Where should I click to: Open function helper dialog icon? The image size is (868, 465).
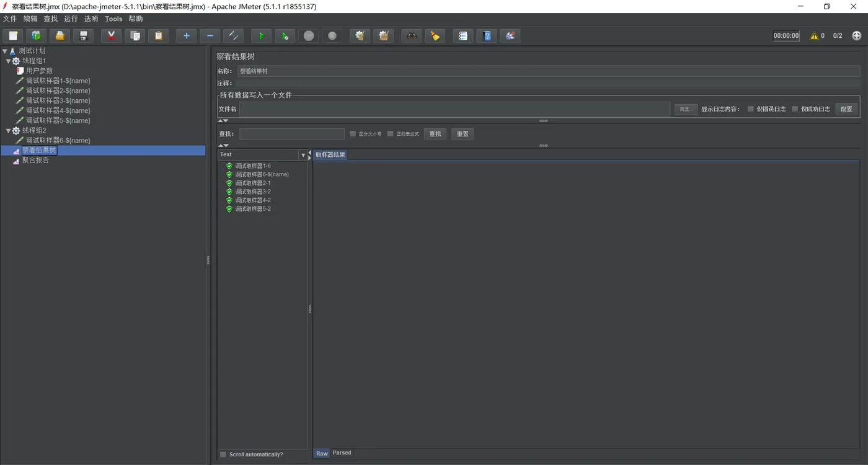click(463, 36)
